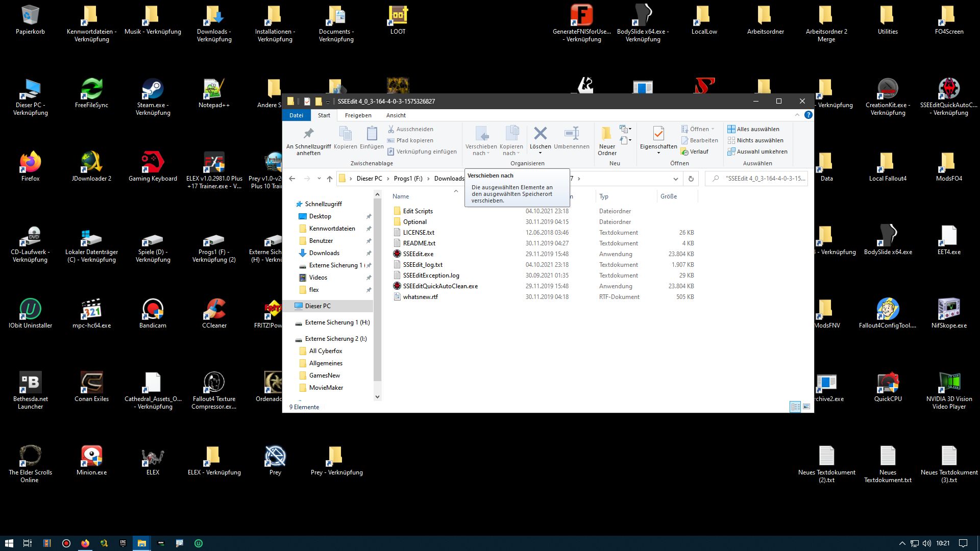
Task: Collapse the ribbon with the chevron
Action: pyautogui.click(x=797, y=115)
